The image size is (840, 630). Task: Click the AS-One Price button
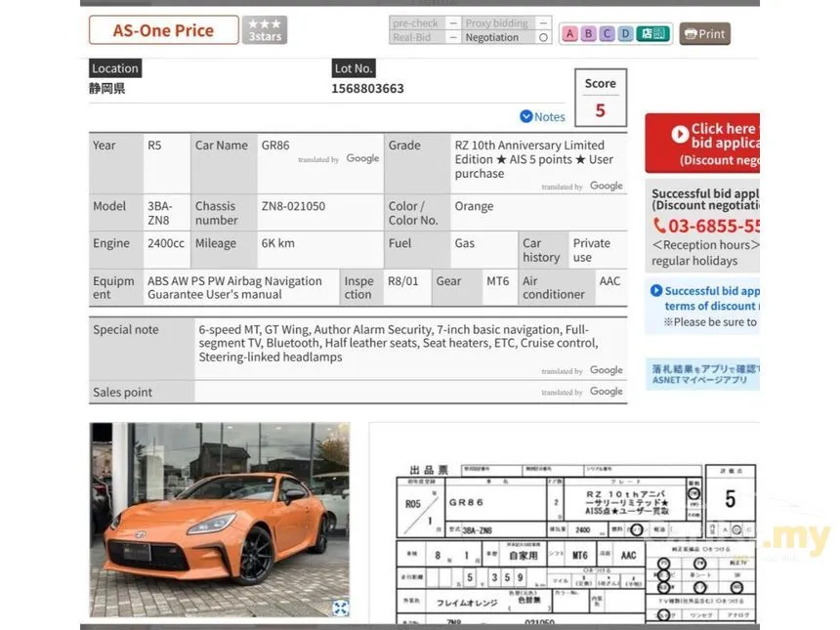coord(163,30)
